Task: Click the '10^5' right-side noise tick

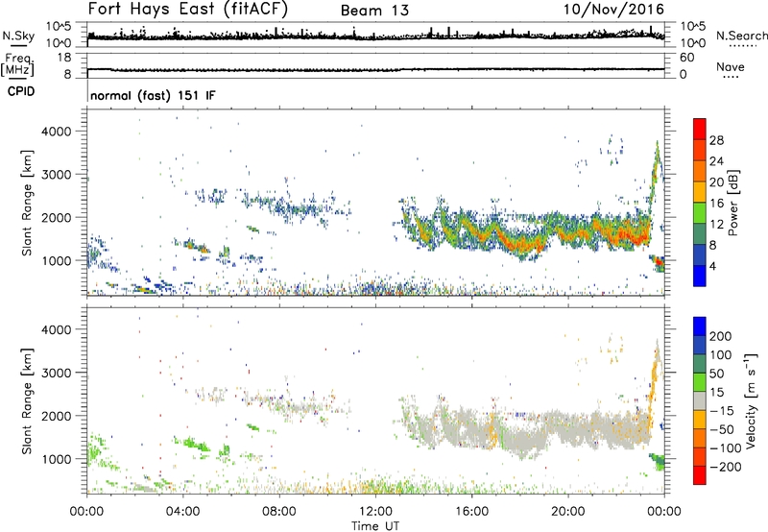Action: click(x=693, y=26)
